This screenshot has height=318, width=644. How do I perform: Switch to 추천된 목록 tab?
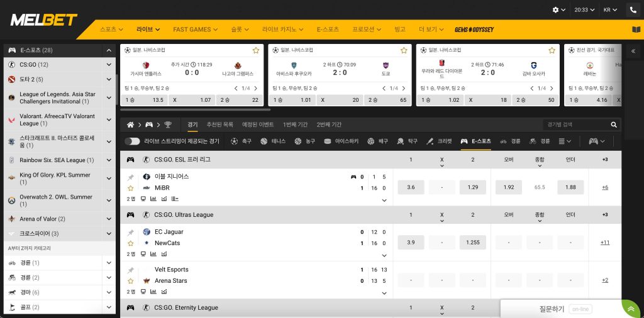(219, 124)
